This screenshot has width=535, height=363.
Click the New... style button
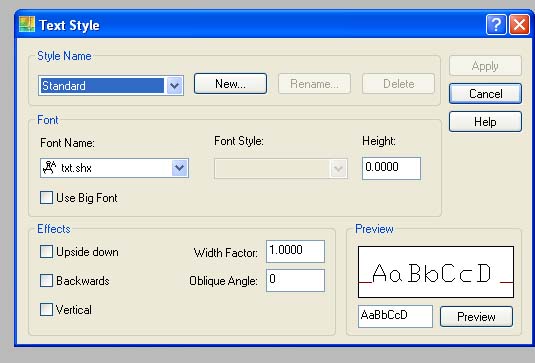point(230,84)
